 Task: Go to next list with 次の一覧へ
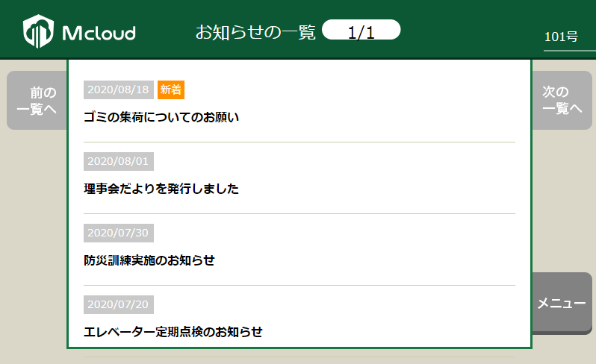click(561, 101)
